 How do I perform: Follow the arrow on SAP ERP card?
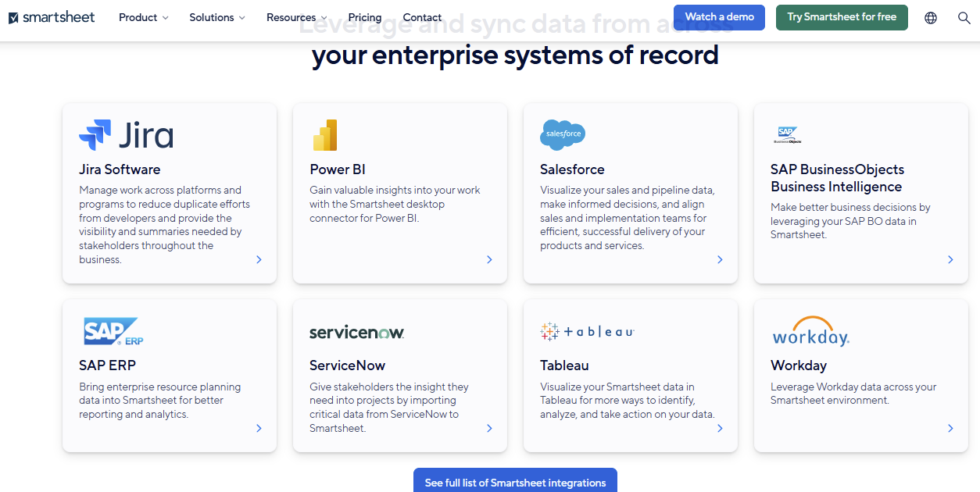tap(259, 428)
